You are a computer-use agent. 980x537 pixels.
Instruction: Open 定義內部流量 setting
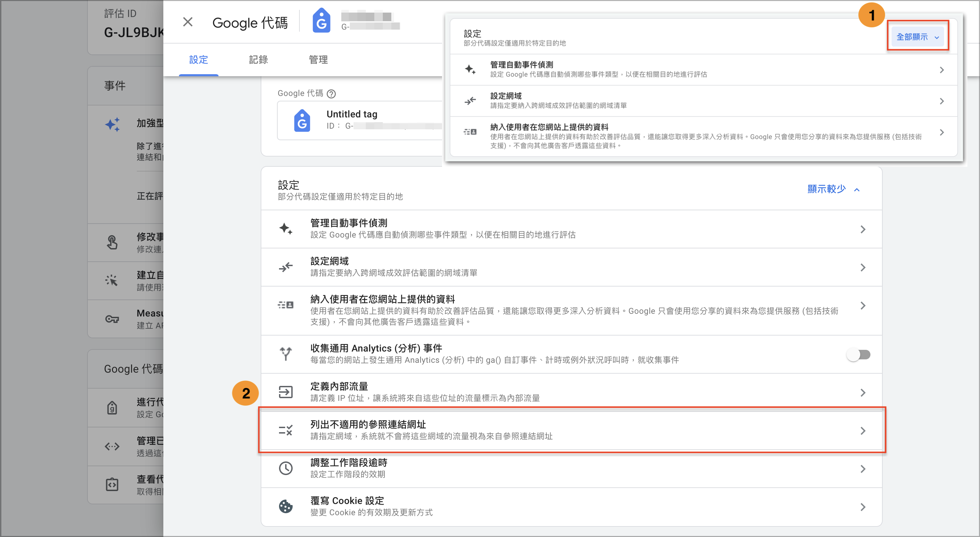pyautogui.click(x=571, y=392)
